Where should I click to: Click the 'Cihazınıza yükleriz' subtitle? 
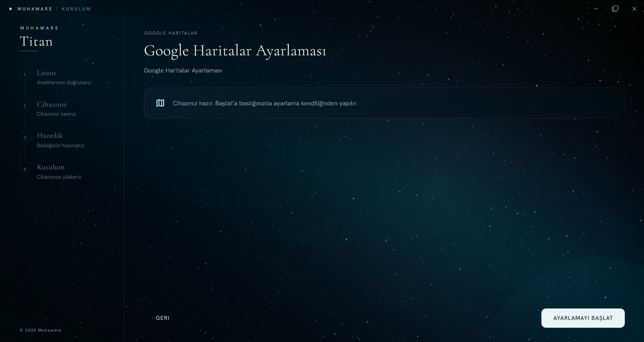pos(59,177)
